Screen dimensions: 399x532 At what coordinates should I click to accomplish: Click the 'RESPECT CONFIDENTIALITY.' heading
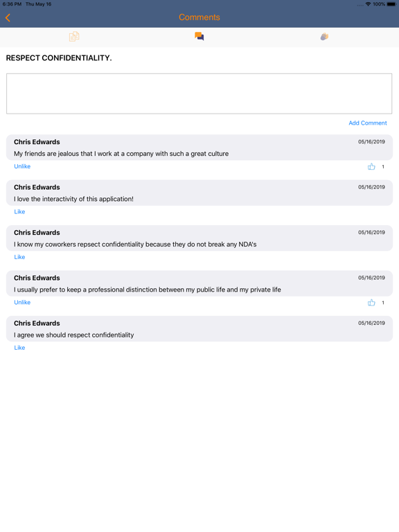59,58
